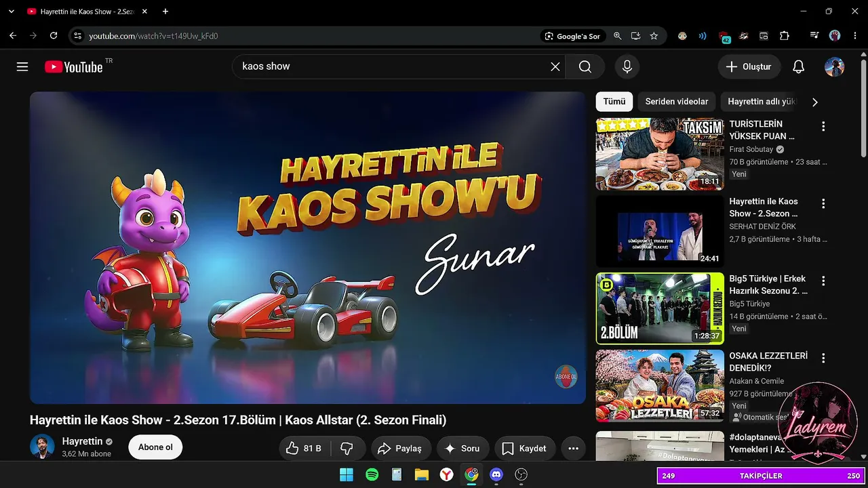Open the OSAKA LEZZETLERİ thumbnail

(x=660, y=386)
